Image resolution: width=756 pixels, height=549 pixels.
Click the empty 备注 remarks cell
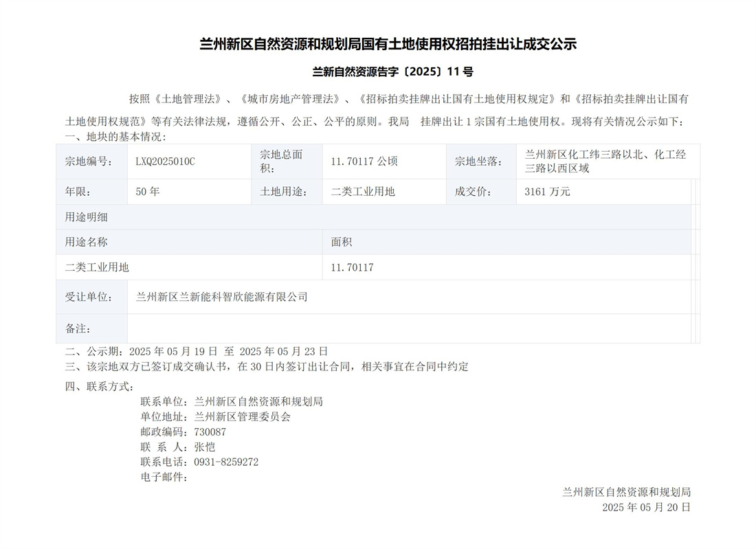(408, 329)
